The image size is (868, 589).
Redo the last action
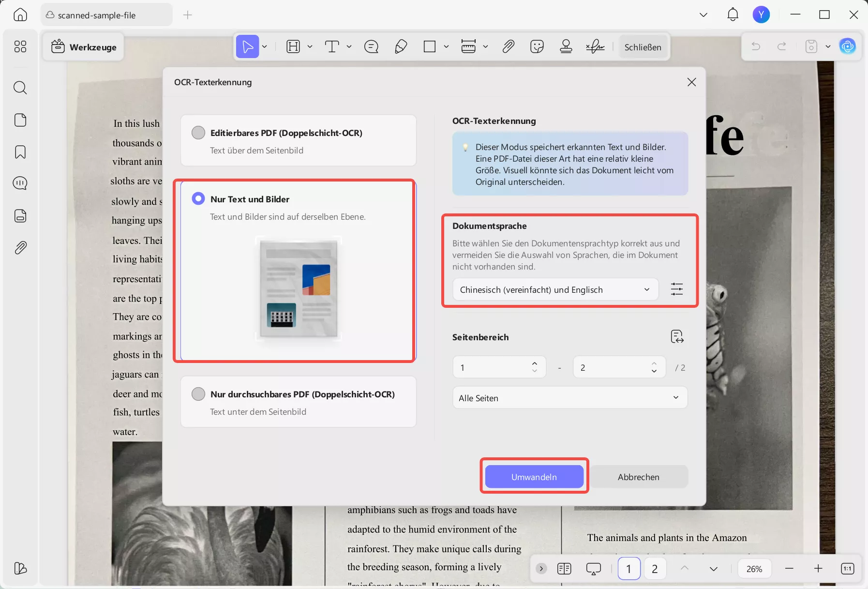tap(782, 46)
